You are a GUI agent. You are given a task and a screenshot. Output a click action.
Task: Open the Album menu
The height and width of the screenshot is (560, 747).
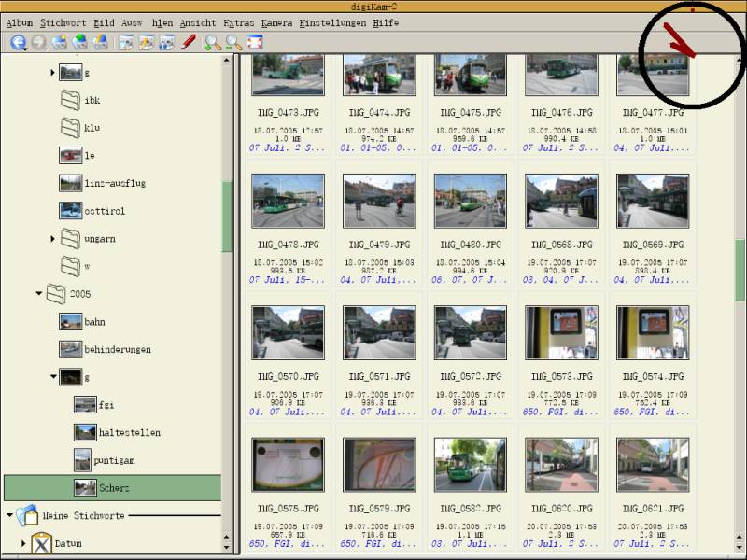click(x=19, y=22)
